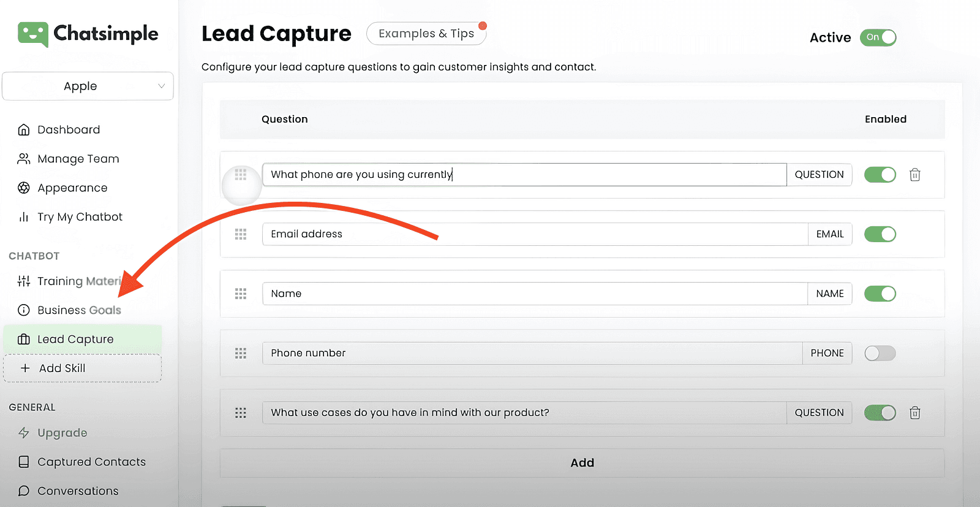Open Examples & Tips
980x507 pixels.
(x=426, y=34)
